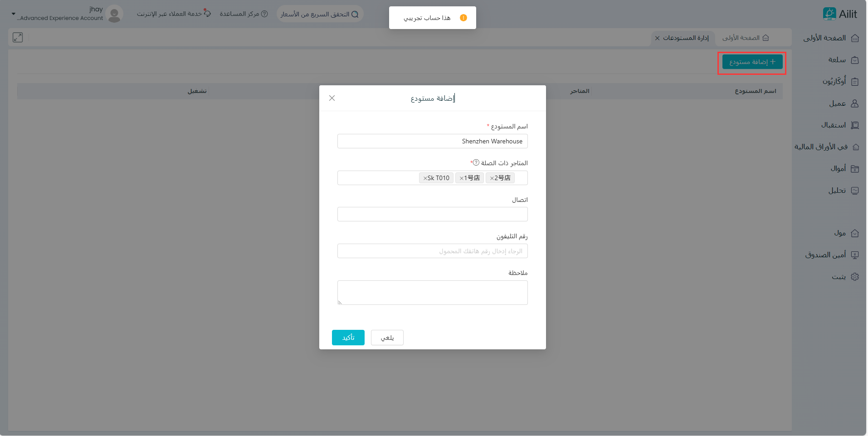The height and width of the screenshot is (436, 868).
Task: Remove the 2号店 store tag
Action: point(492,178)
